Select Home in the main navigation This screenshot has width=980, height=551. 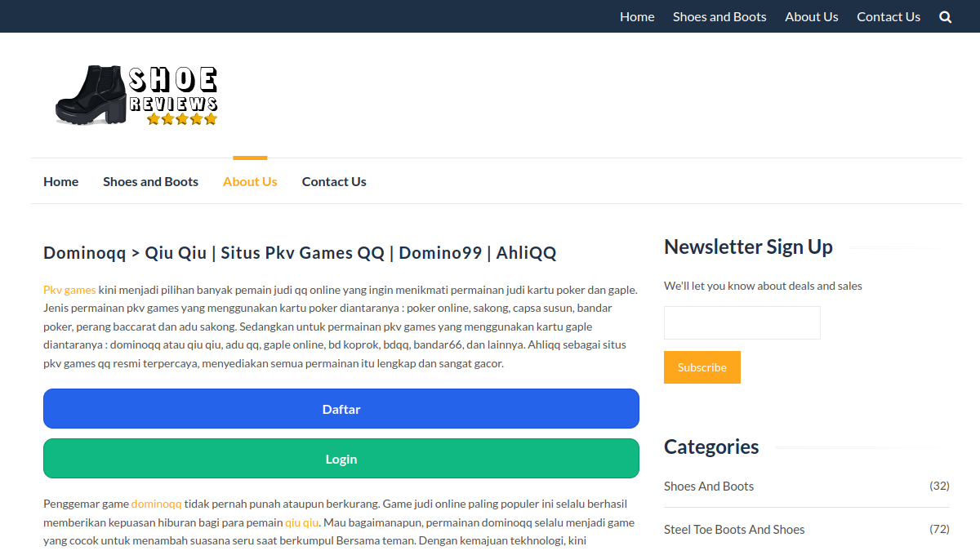pyautogui.click(x=61, y=181)
